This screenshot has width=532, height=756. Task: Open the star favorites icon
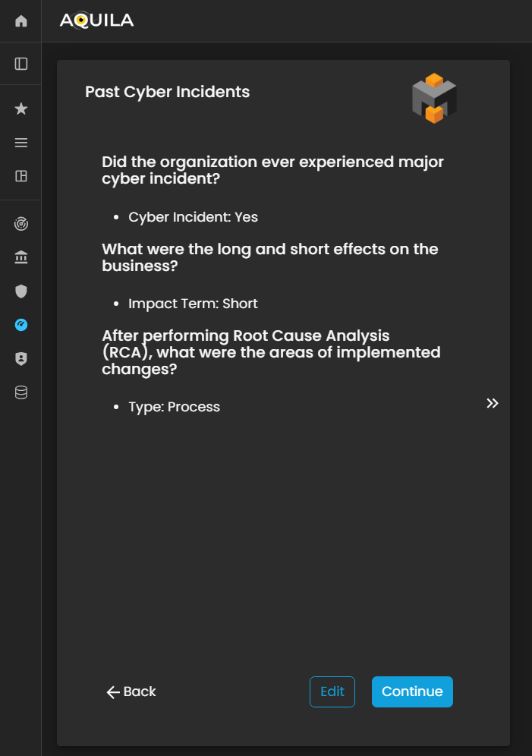point(21,109)
